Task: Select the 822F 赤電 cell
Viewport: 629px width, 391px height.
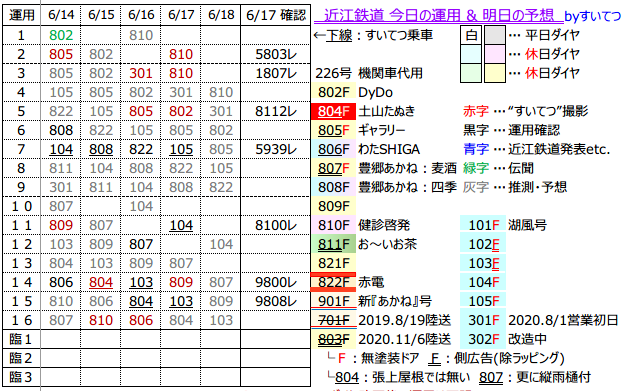Action: (x=333, y=282)
